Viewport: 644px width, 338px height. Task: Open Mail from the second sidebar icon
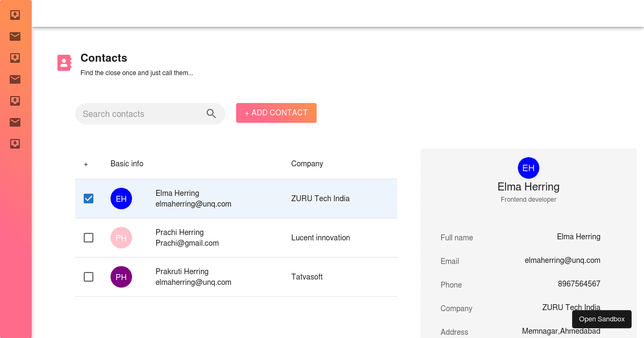14,36
